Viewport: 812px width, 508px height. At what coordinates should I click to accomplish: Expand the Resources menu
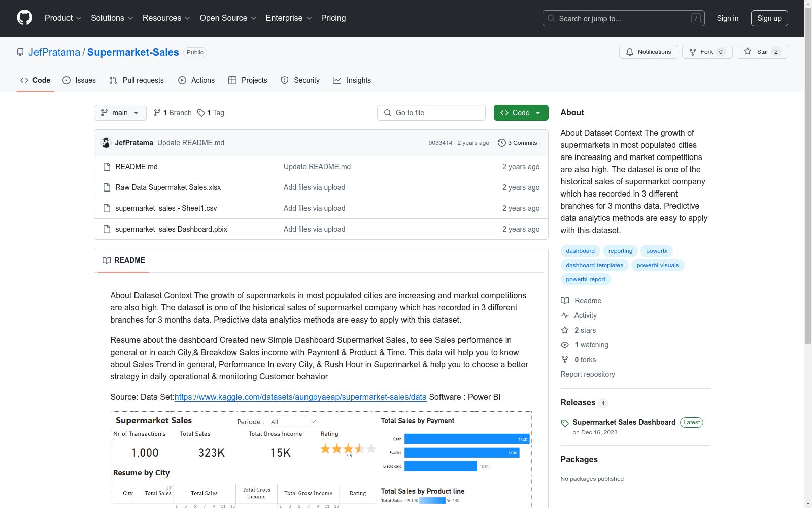[x=166, y=18]
